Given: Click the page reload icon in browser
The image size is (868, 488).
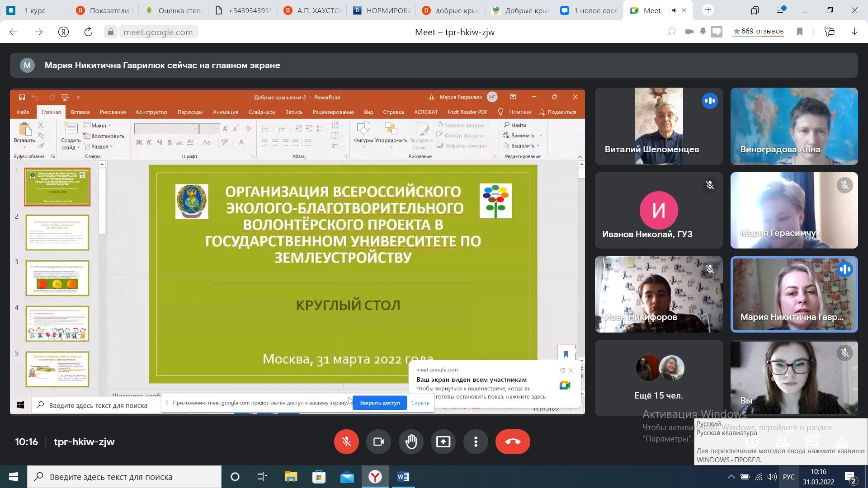Looking at the screenshot, I should pyautogui.click(x=88, y=32).
